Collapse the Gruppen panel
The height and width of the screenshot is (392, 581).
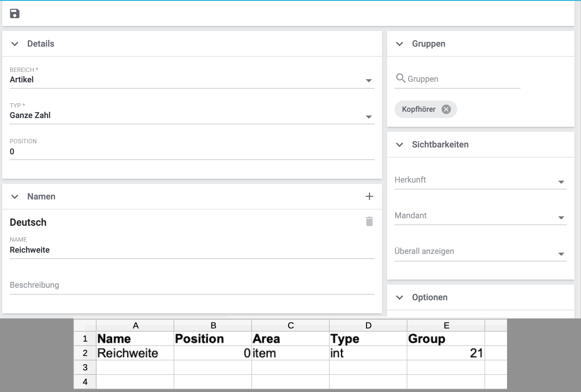point(400,44)
